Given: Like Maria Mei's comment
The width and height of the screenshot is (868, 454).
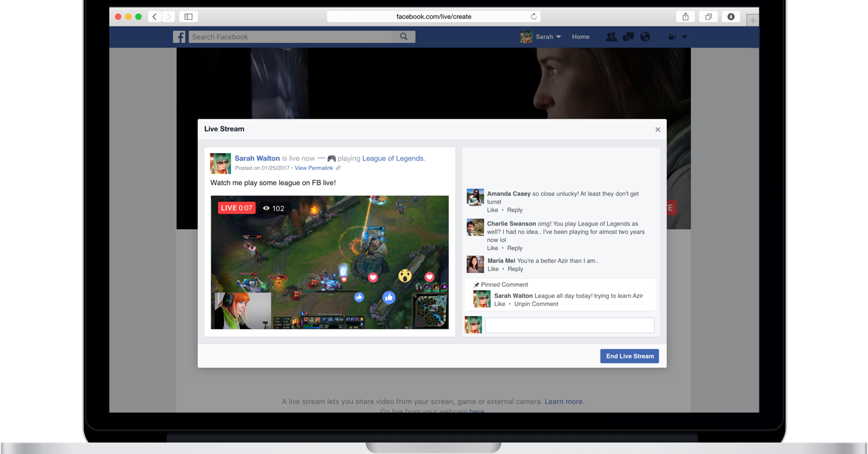Looking at the screenshot, I should [x=493, y=270].
